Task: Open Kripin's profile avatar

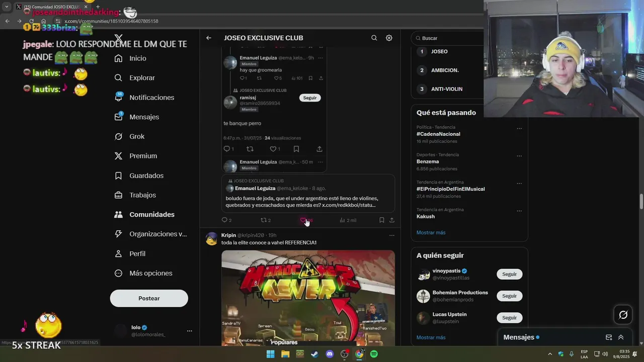Action: click(212, 239)
